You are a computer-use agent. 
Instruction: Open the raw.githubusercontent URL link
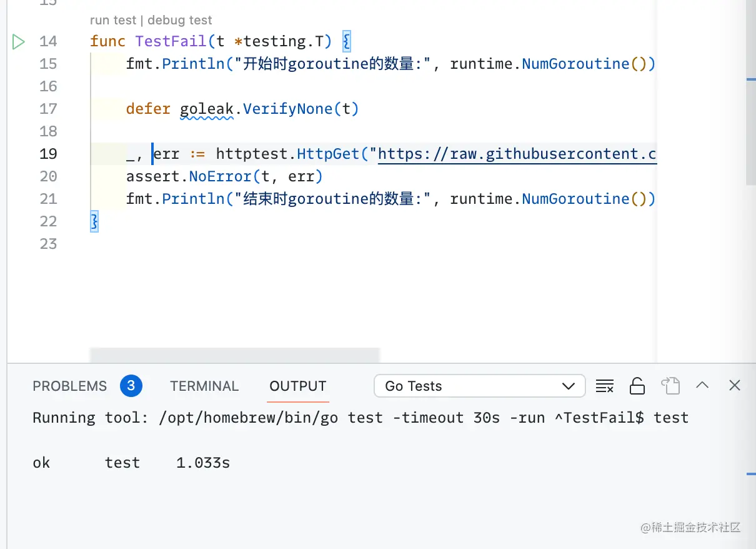click(518, 154)
